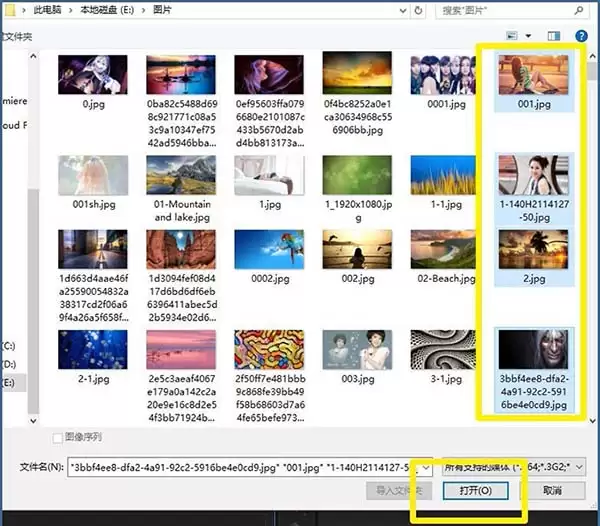The image size is (600, 526).
Task: Toggle the preview pane icon
Action: pyautogui.click(x=554, y=36)
